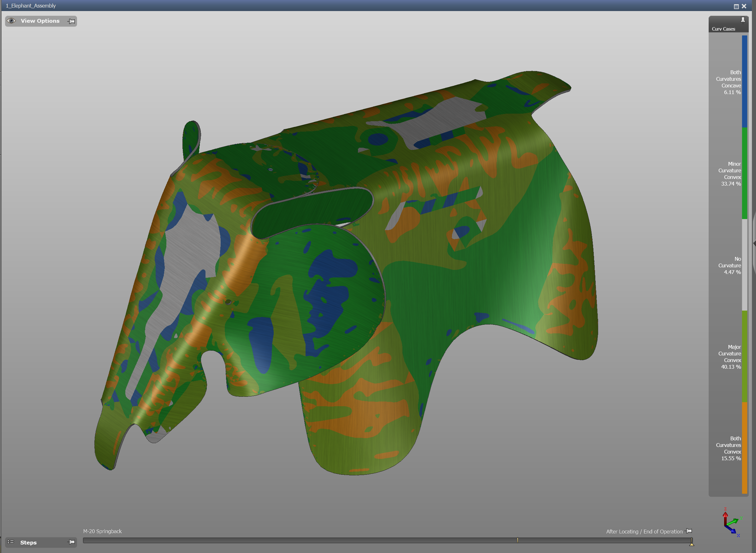Expand the side panel arrow at right edge
Screen dimensions: 756x553
pyautogui.click(x=754, y=244)
